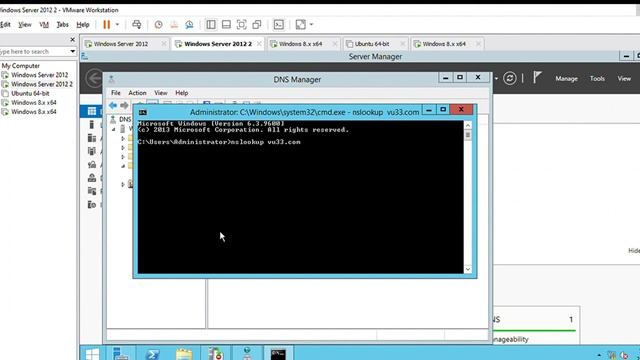Screen dimensions: 640x360
Task: Open DNS Manager File menu
Action: (116, 93)
